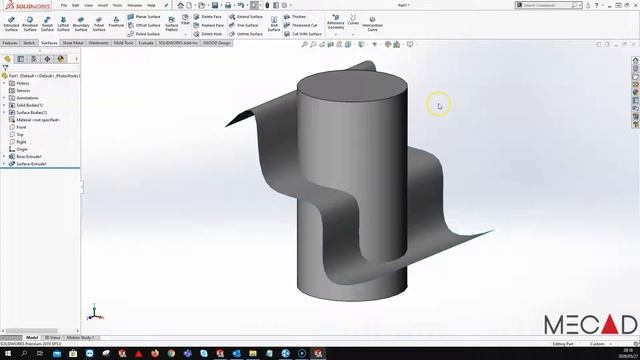Image resolution: width=640 pixels, height=360 pixels.
Task: Click the Fillet tool
Action: click(x=185, y=20)
